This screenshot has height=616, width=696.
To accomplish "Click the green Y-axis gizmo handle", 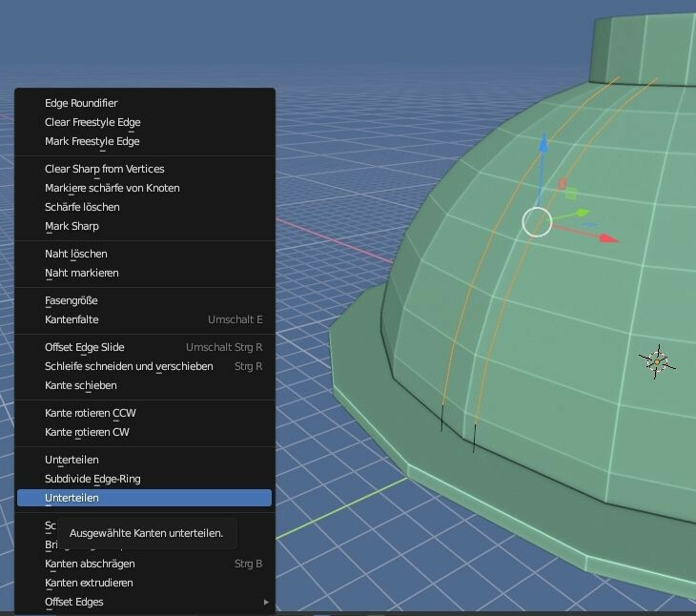I will [581, 213].
